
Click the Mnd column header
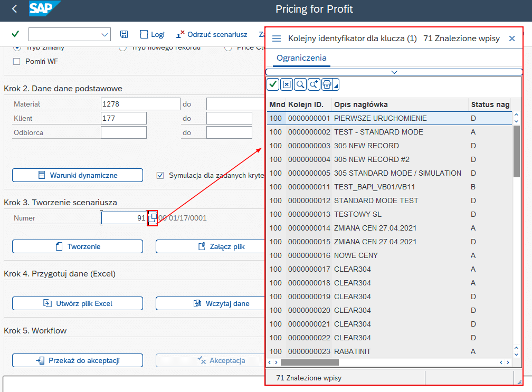[277, 104]
